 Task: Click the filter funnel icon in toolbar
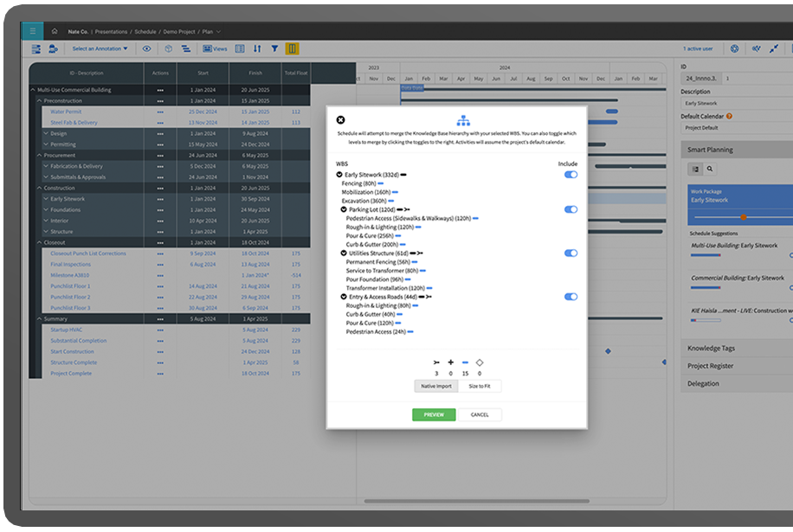[274, 49]
